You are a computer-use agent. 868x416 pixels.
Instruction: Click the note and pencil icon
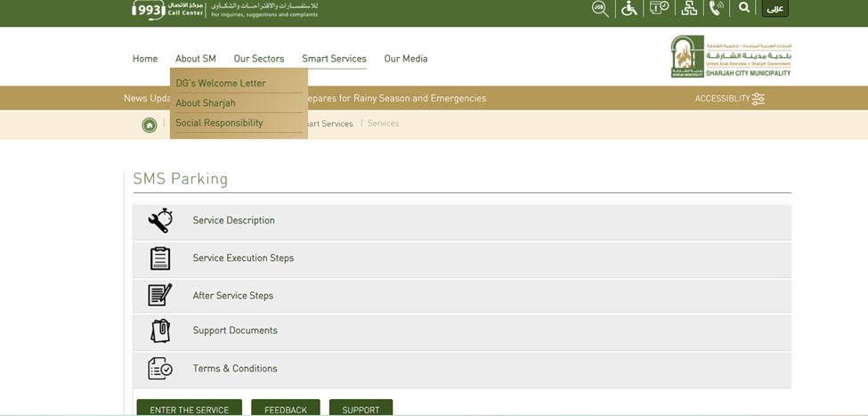pos(160,295)
